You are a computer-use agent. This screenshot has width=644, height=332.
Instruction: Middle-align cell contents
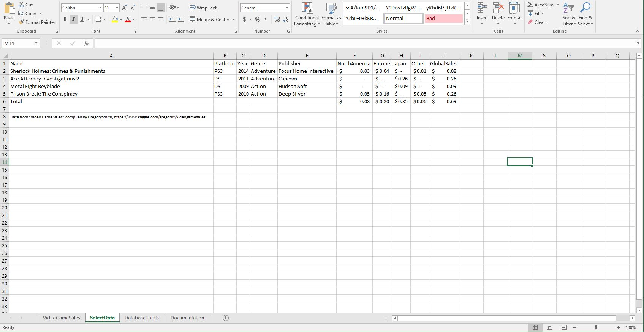pos(152,8)
